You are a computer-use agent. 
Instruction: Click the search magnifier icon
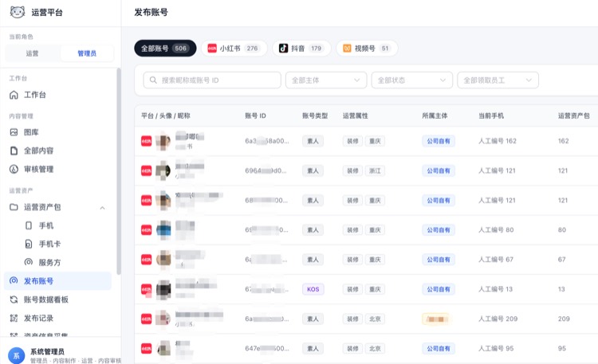[x=153, y=80]
